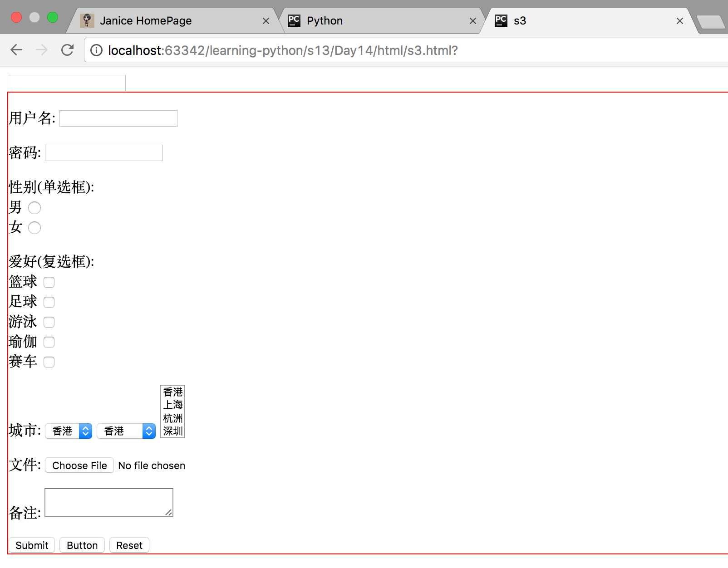
Task: Select the 女 radio button
Action: tap(34, 228)
